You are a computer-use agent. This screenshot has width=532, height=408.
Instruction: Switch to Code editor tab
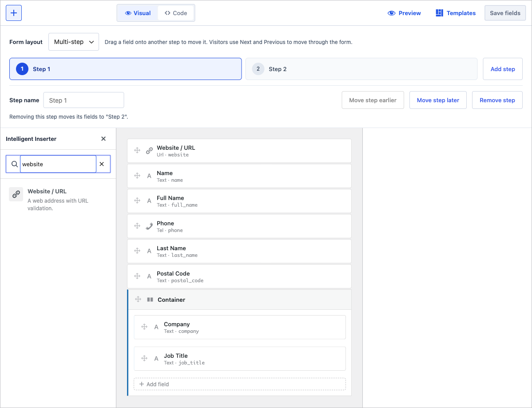[176, 13]
